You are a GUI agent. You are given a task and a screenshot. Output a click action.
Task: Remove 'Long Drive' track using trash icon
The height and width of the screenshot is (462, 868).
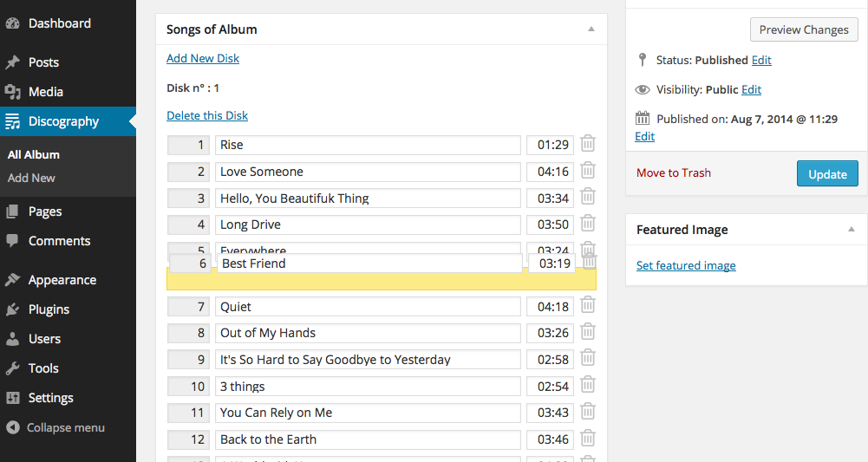(x=588, y=224)
